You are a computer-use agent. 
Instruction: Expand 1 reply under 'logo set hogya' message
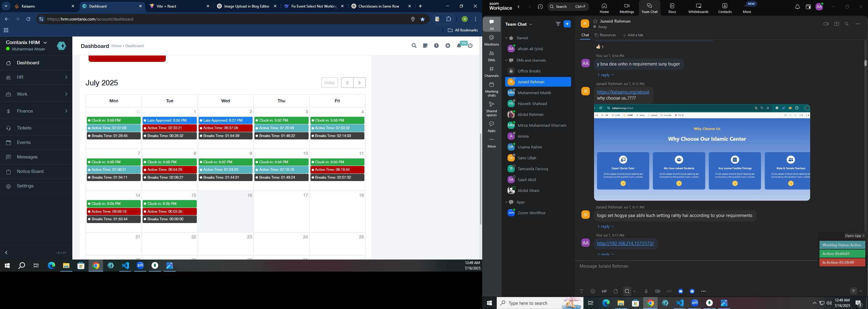point(605,226)
